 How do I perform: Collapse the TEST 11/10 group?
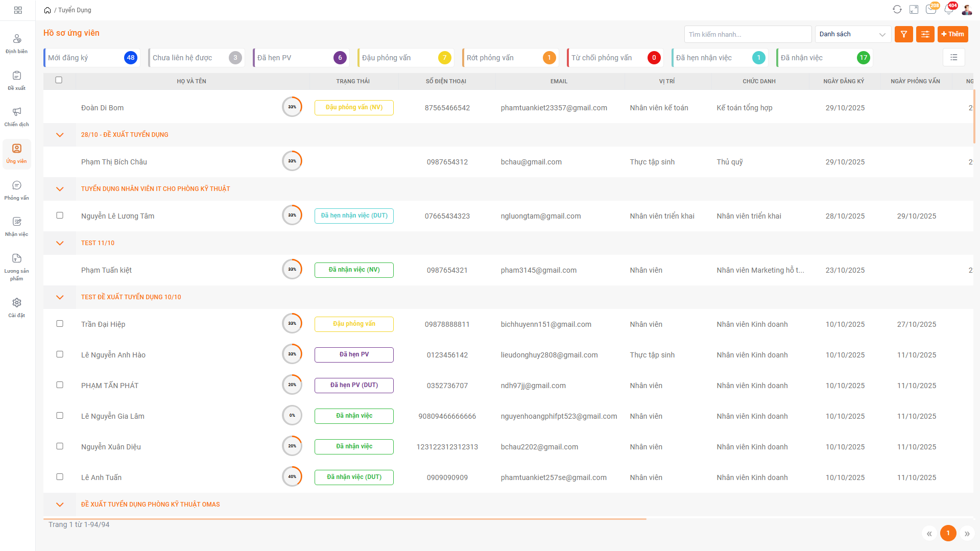click(60, 243)
